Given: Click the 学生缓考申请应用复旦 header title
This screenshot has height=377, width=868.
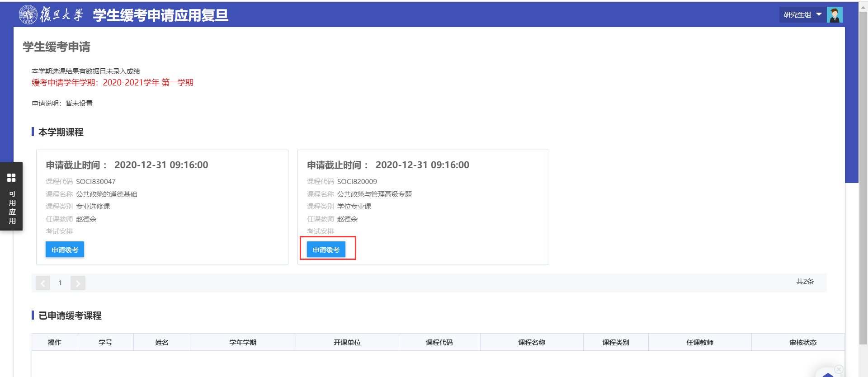Looking at the screenshot, I should click(x=160, y=15).
